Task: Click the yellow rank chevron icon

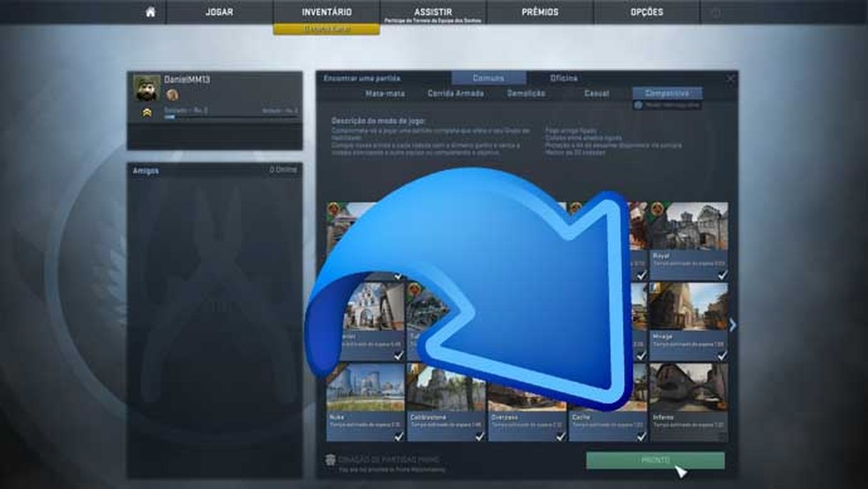Action: pos(146,113)
